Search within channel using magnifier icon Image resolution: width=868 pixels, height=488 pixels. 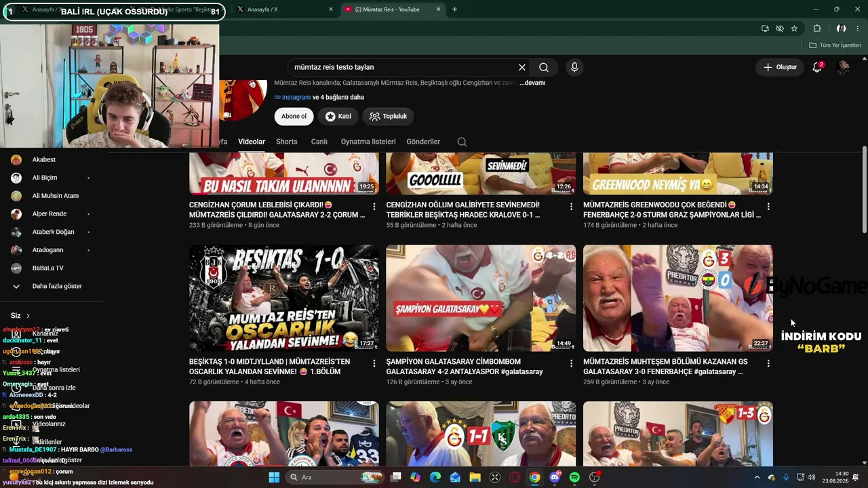coord(462,142)
